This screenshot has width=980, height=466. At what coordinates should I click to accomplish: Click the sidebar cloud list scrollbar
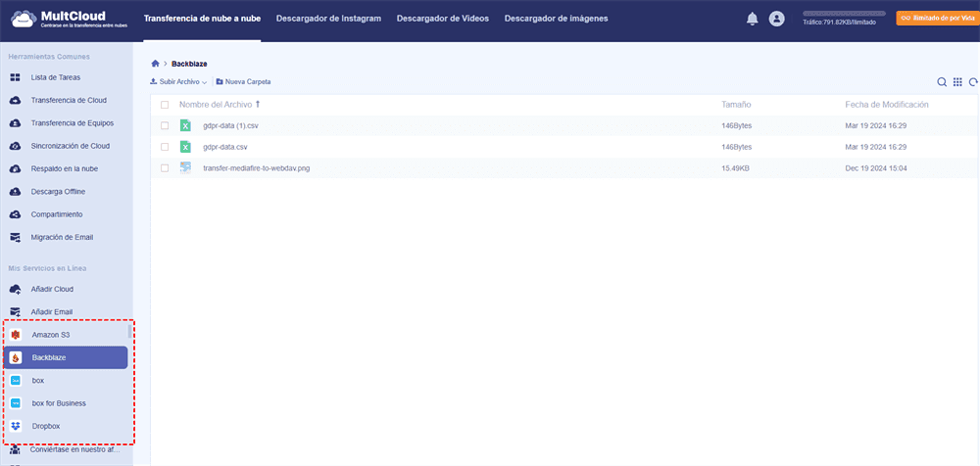(130, 331)
